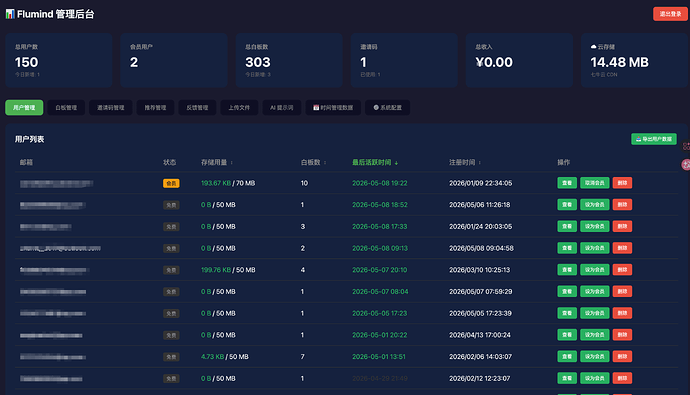View the user registered 2026/05/05 17:23:39
Image resolution: width=690 pixels, height=395 pixels.
point(567,313)
